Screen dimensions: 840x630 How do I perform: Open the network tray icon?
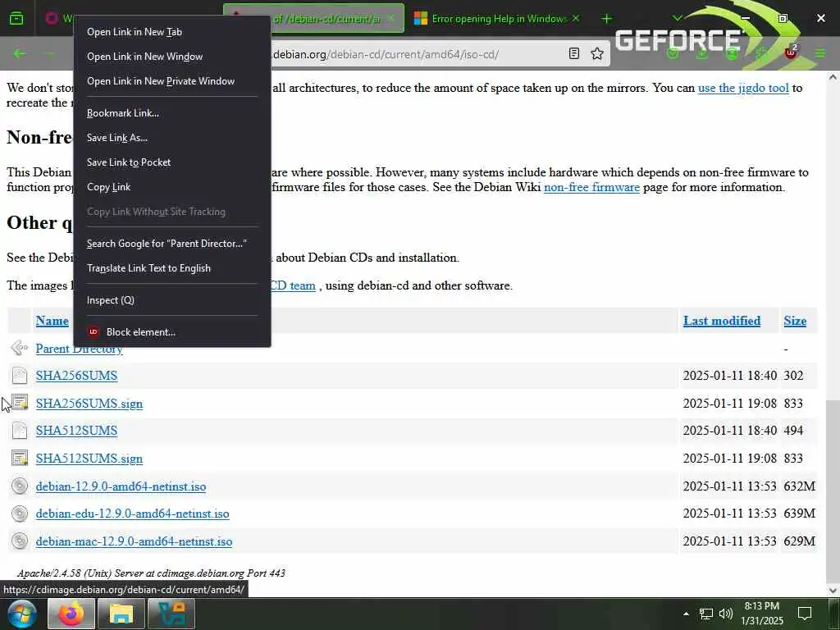pos(706,614)
